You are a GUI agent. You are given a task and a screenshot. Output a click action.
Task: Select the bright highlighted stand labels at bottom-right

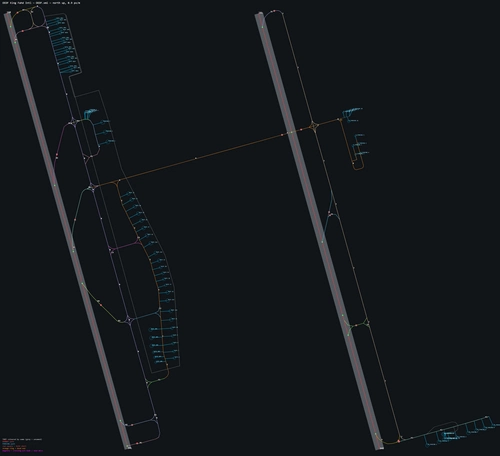449,434
